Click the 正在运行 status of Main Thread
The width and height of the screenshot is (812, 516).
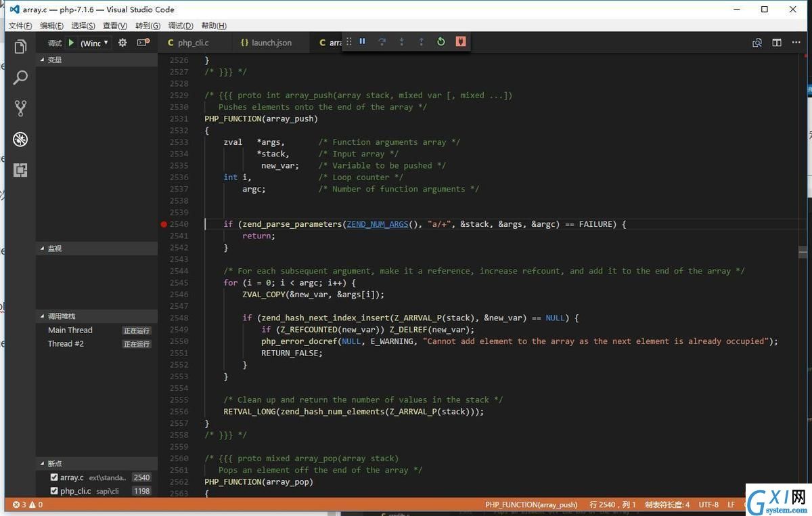[137, 330]
